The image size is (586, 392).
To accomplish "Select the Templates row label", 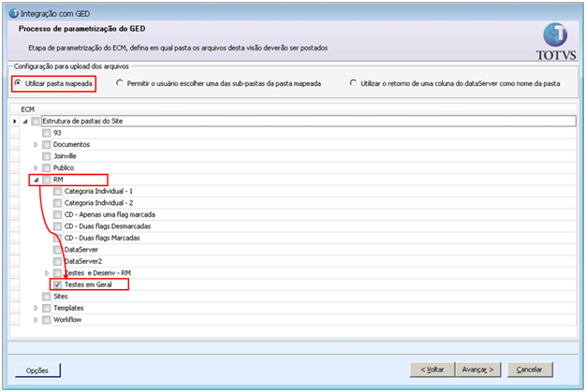I will [x=68, y=308].
